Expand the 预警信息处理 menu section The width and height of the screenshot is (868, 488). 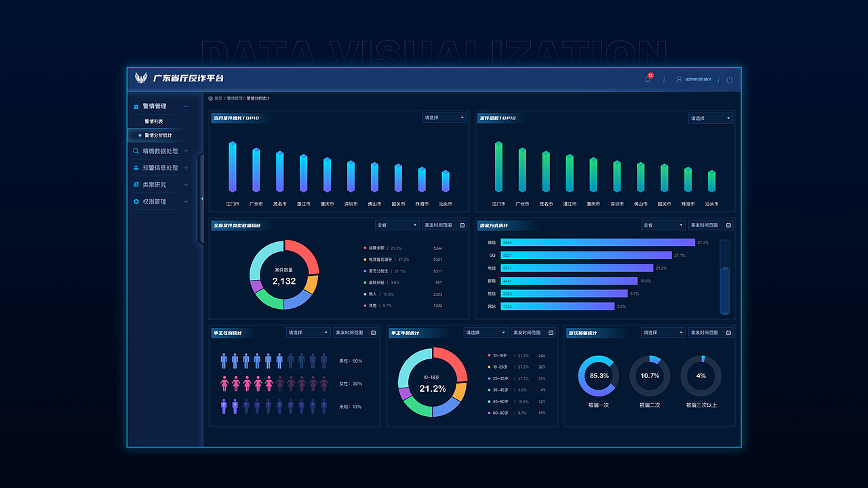pyautogui.click(x=186, y=167)
